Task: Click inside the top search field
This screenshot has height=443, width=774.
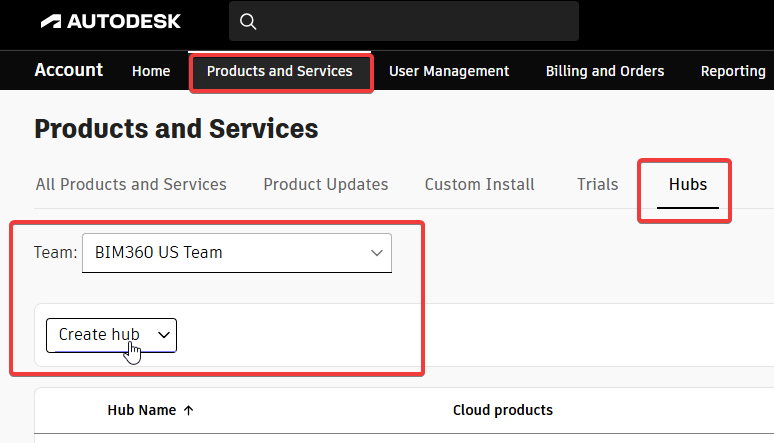Action: (x=404, y=21)
